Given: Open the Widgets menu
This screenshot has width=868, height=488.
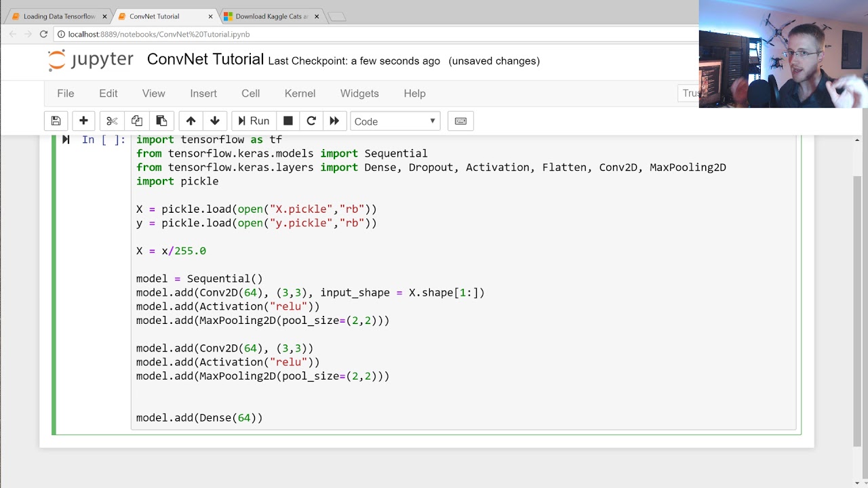Looking at the screenshot, I should 359,94.
